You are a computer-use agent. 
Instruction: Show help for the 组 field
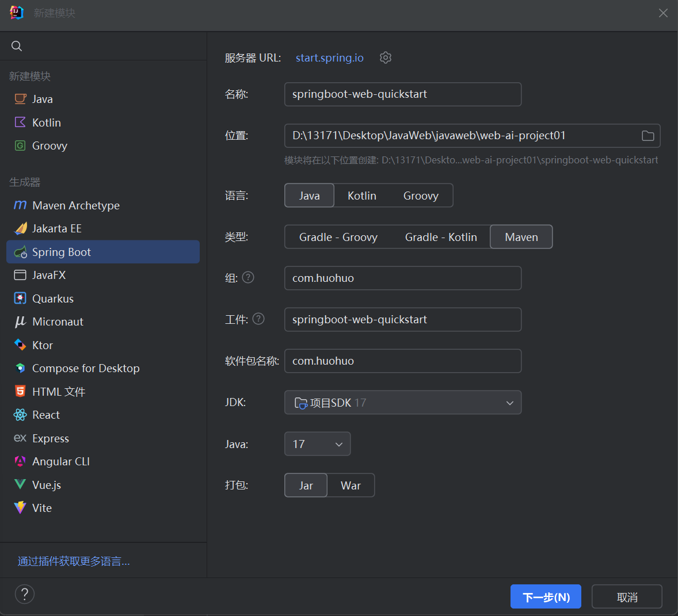[247, 277]
